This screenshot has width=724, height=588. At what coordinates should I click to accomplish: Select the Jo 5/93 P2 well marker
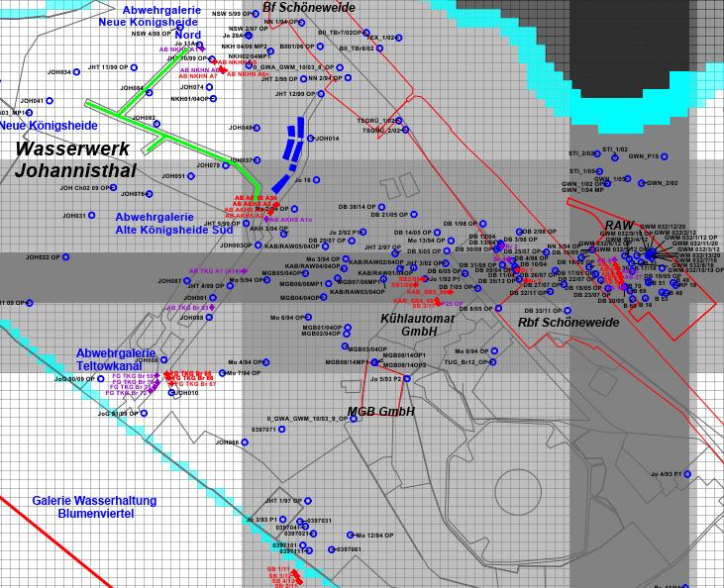click(x=407, y=378)
